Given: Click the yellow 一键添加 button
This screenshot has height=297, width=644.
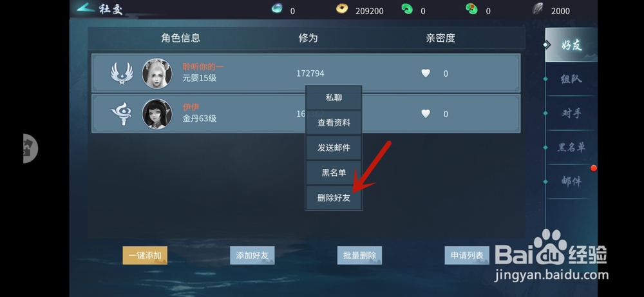Looking at the screenshot, I should pos(145,256).
